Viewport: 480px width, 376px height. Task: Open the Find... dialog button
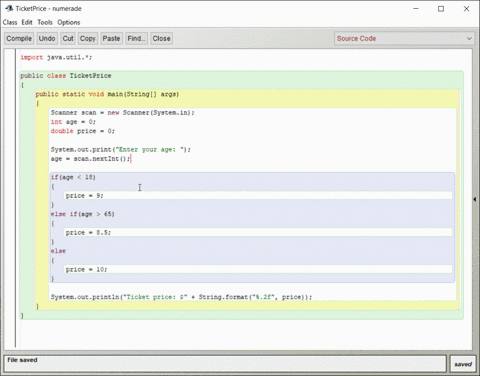136,39
